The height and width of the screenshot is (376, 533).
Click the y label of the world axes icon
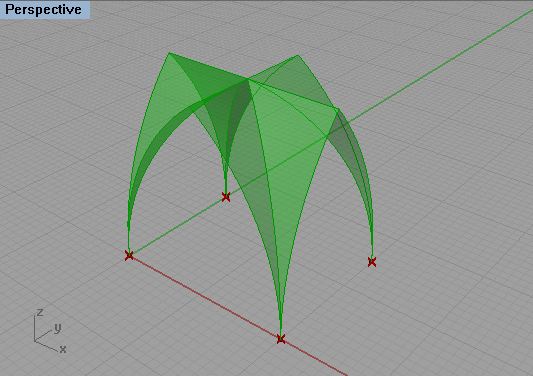[x=57, y=328]
